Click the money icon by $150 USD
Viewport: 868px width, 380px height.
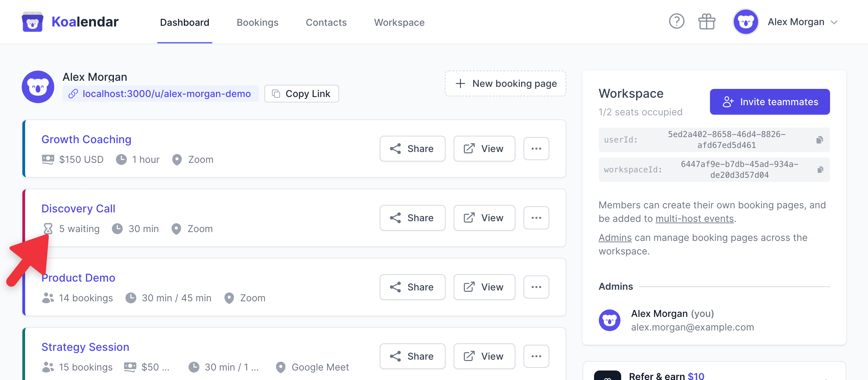pyautogui.click(x=48, y=159)
